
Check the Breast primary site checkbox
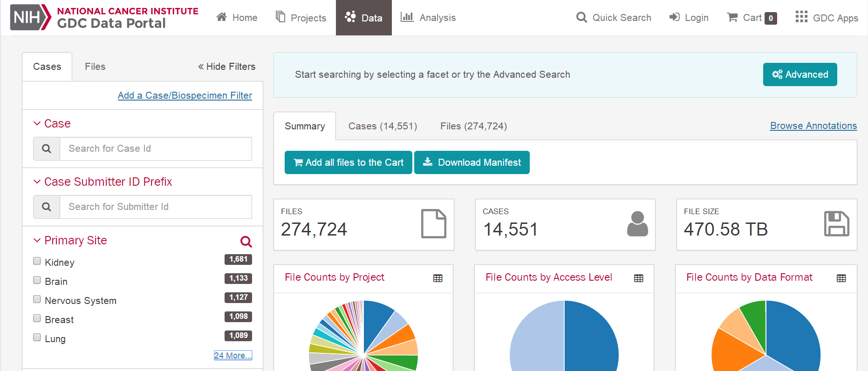37,318
